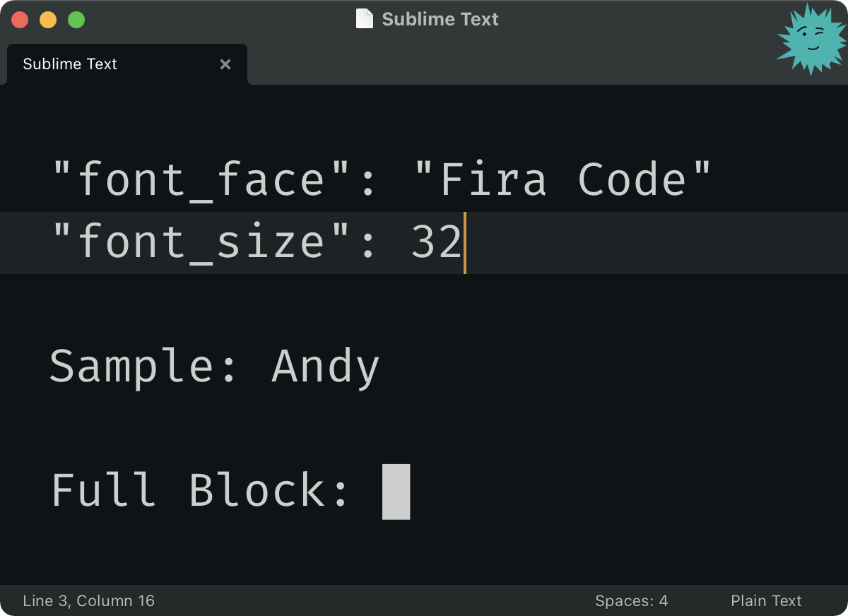Click on the word "Andy"

(326, 367)
